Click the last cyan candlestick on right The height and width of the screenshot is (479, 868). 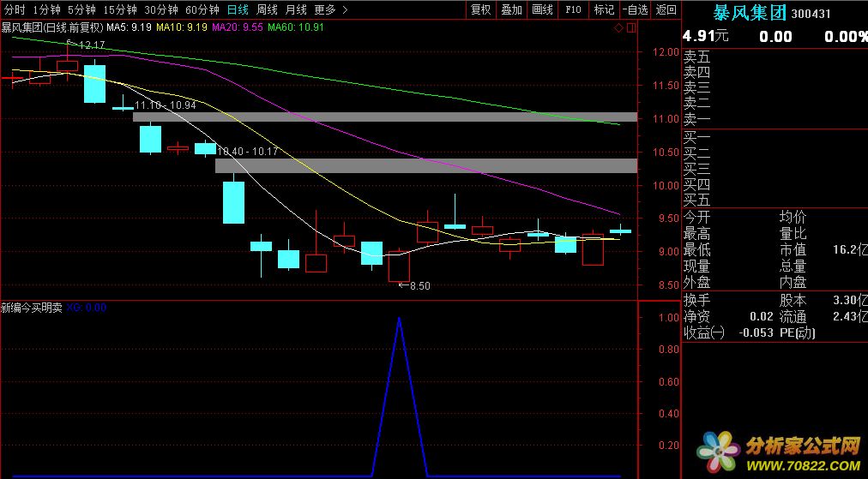(621, 231)
